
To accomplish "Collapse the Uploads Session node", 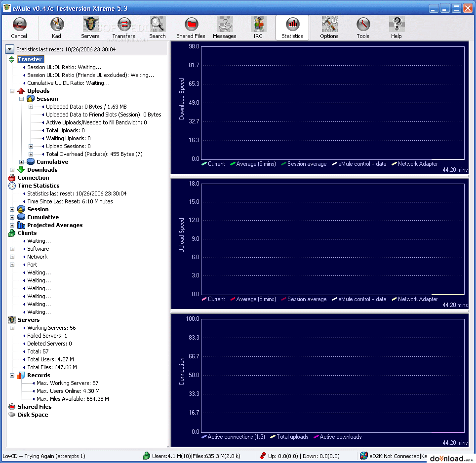I will [22, 99].
